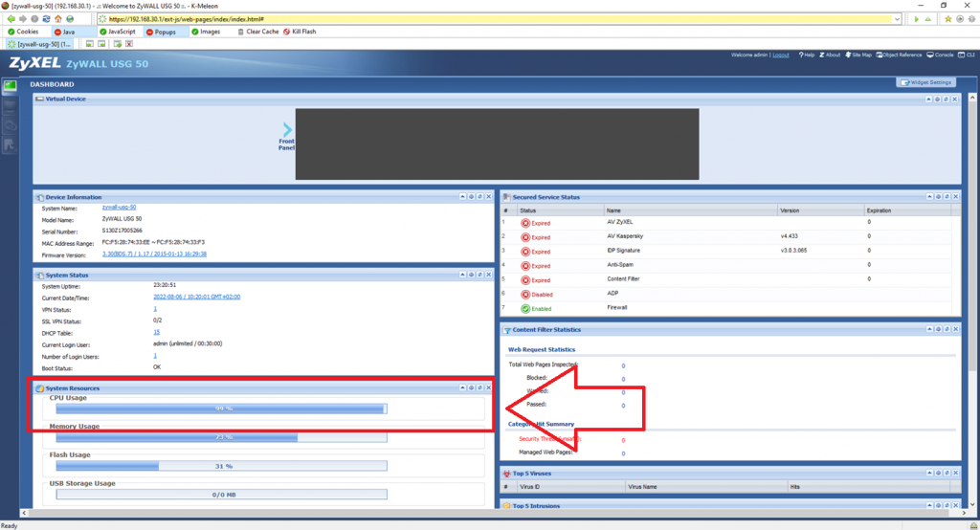The height and width of the screenshot is (530, 980).
Task: Click the gray forward navigation arrow
Action: [x=23, y=19]
